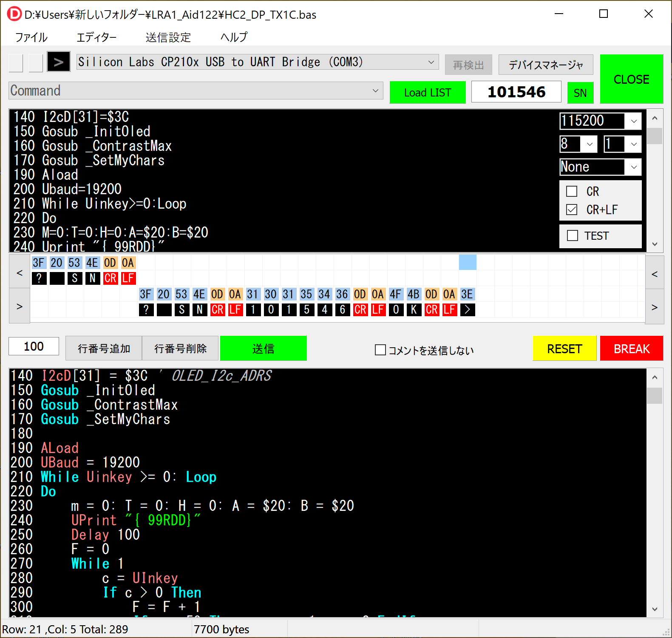
Task: Click the top-right hex panel left-arrow button
Action: tap(654, 274)
